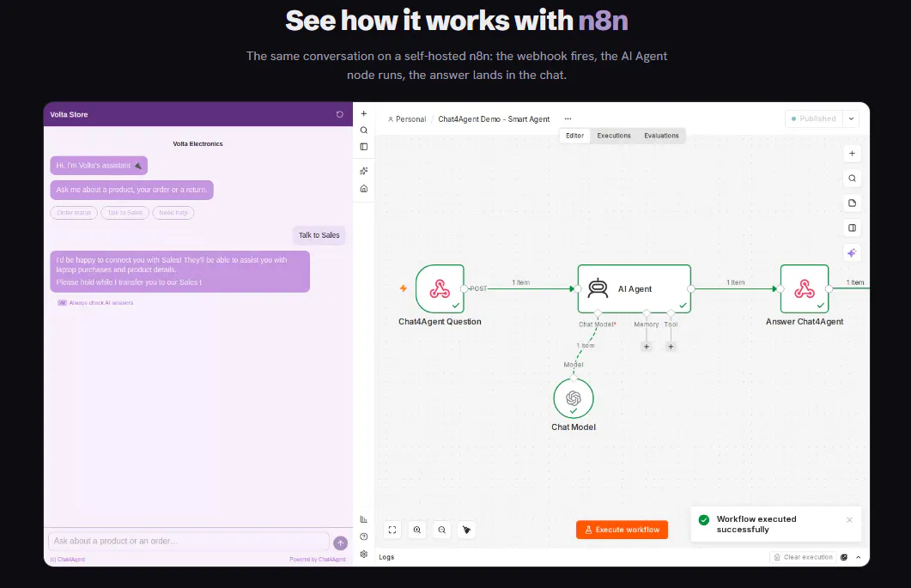This screenshot has width=911, height=588.
Task: Search nodes using canvas magnifier button
Action: click(852, 179)
